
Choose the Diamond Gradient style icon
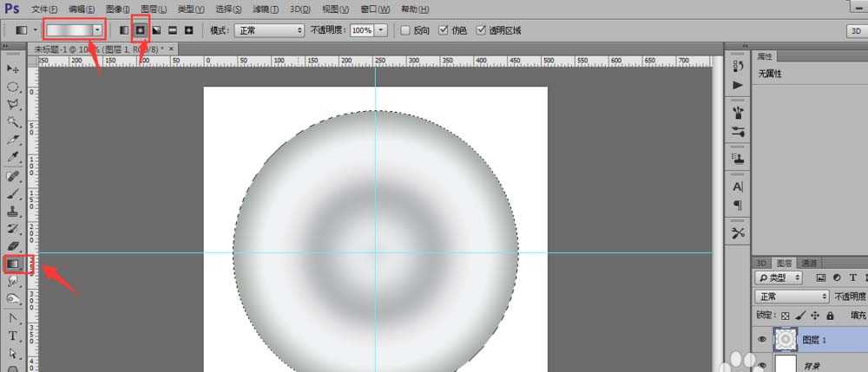point(188,30)
